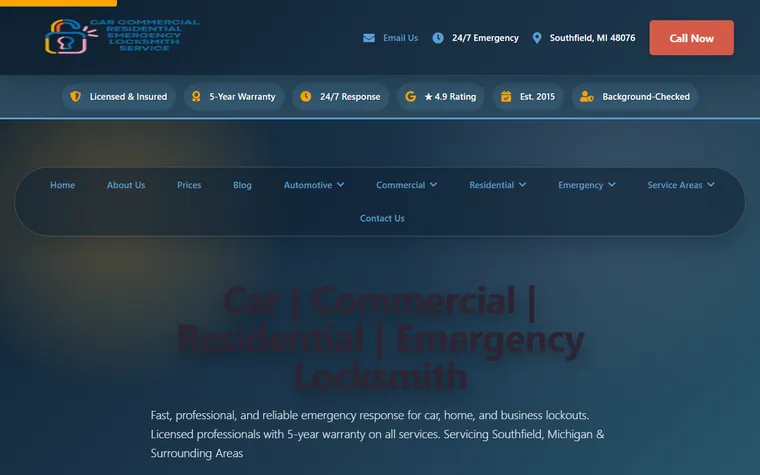Viewport: 760px width, 475px height.
Task: Click the padlock logo image
Action: point(71,36)
